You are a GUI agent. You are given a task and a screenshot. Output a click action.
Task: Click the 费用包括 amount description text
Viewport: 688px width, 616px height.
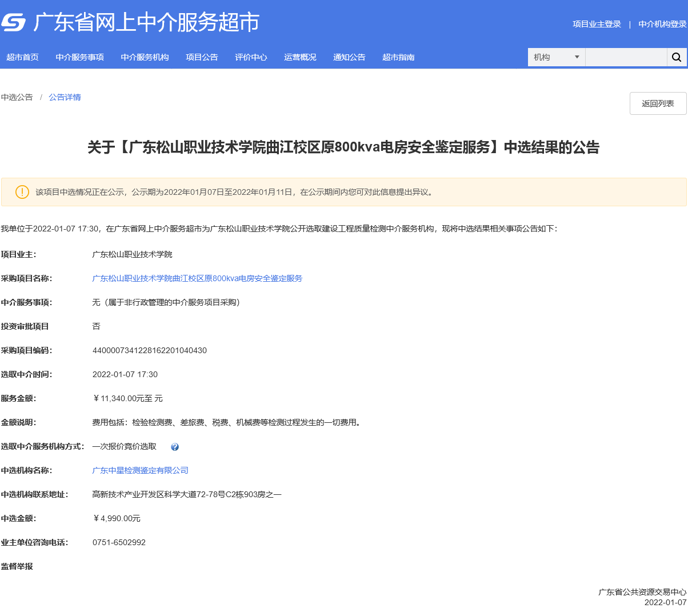(x=226, y=422)
